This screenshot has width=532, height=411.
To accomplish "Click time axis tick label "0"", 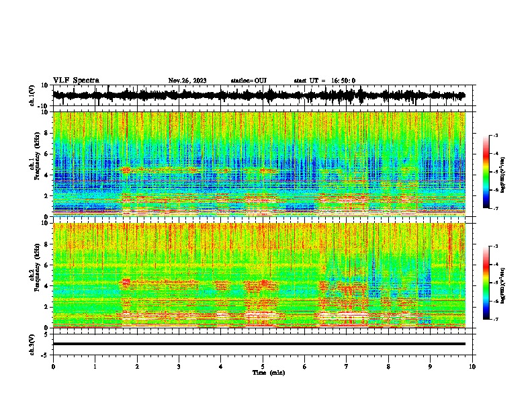I will pyautogui.click(x=53, y=367).
